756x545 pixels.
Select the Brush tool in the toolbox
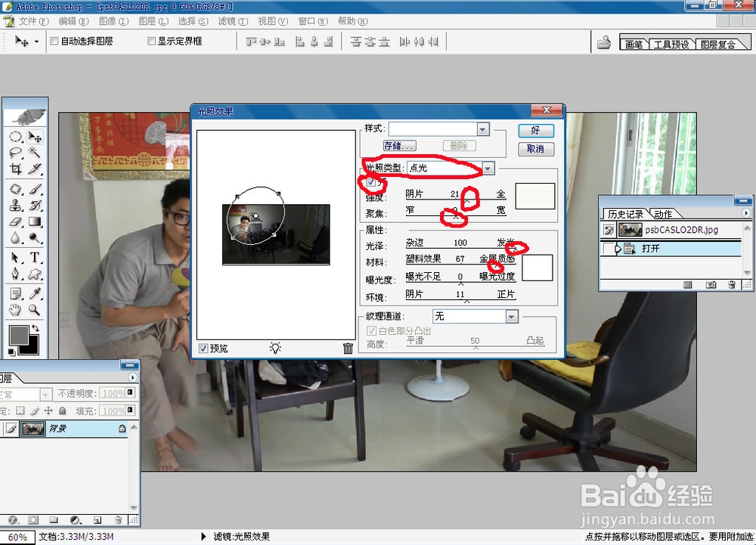click(x=35, y=189)
